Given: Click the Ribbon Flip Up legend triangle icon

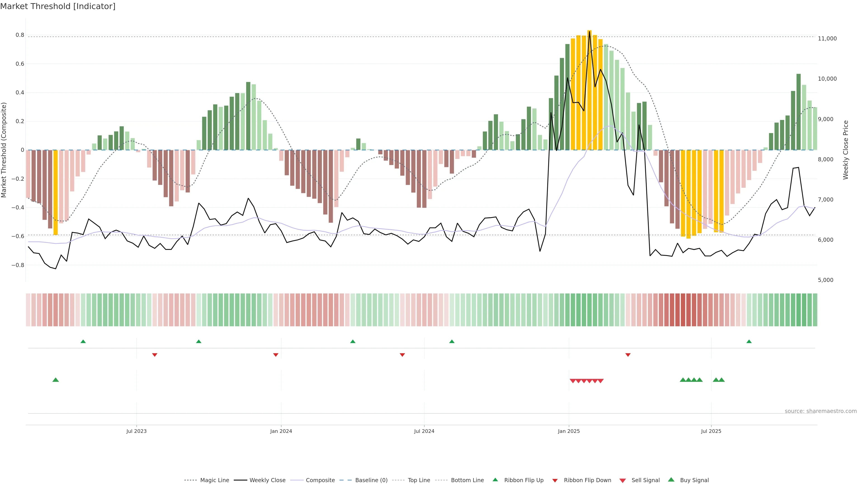Looking at the screenshot, I should coord(495,480).
